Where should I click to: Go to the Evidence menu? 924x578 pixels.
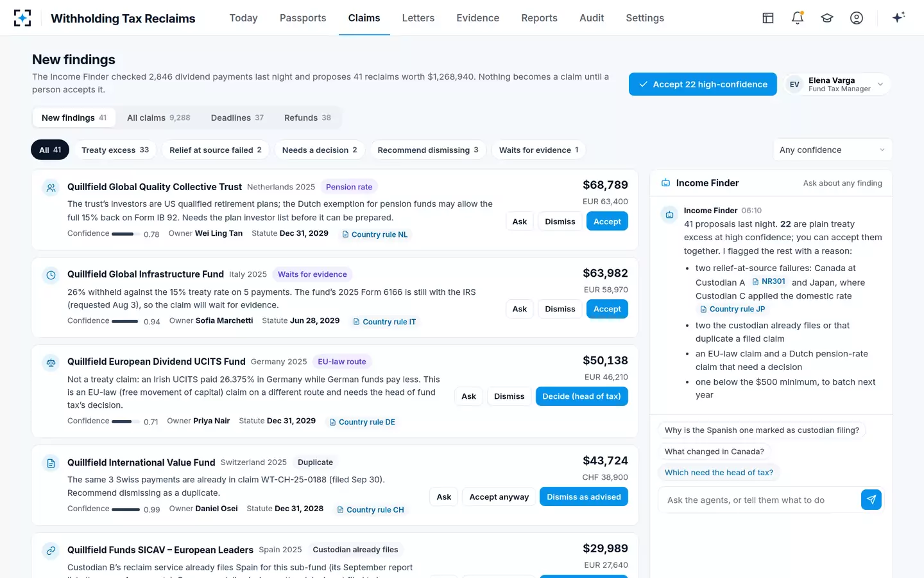(x=477, y=18)
